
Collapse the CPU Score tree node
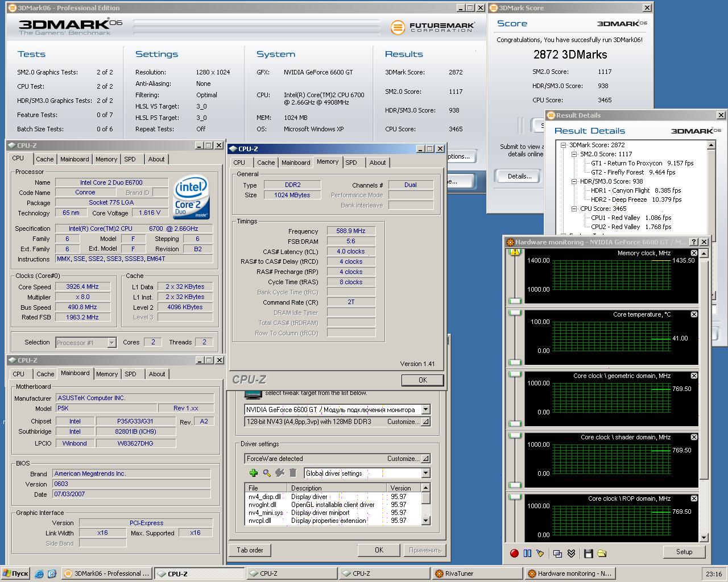point(574,209)
